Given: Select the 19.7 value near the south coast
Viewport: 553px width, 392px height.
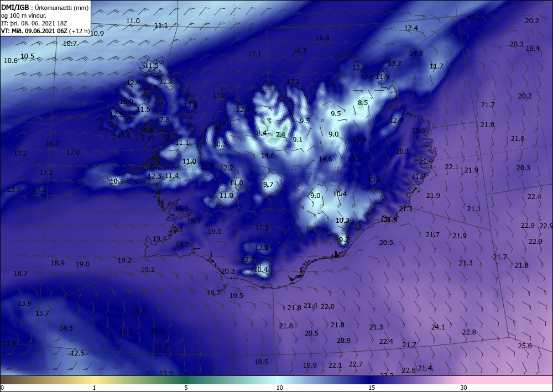Looking at the screenshot, I should (213, 292).
